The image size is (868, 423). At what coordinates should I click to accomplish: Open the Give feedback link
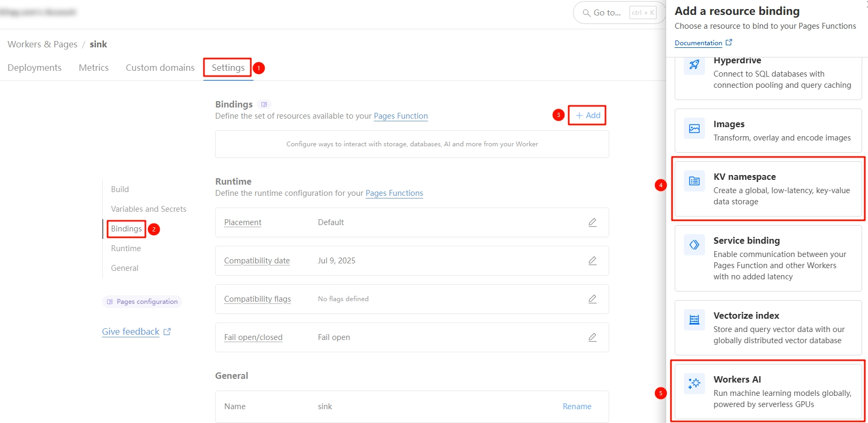[131, 331]
